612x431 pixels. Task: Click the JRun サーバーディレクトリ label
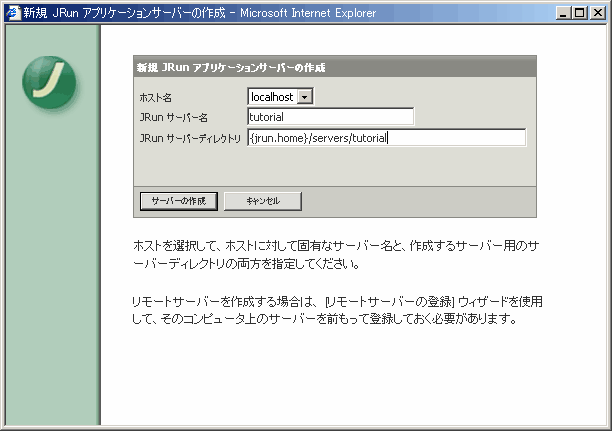pyautogui.click(x=190, y=138)
